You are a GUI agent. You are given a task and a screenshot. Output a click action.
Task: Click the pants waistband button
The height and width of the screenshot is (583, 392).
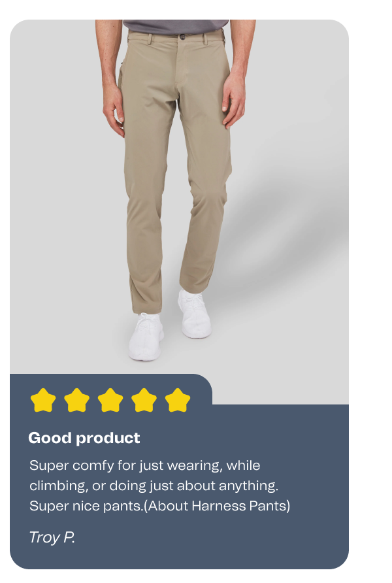(182, 37)
